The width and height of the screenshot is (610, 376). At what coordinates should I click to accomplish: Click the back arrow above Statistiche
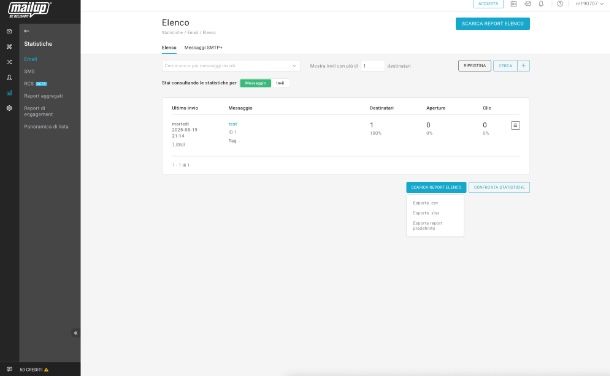coord(26,31)
